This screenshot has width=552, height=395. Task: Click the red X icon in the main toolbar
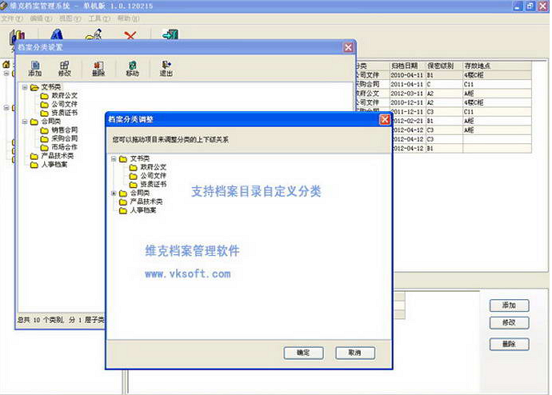tap(130, 35)
